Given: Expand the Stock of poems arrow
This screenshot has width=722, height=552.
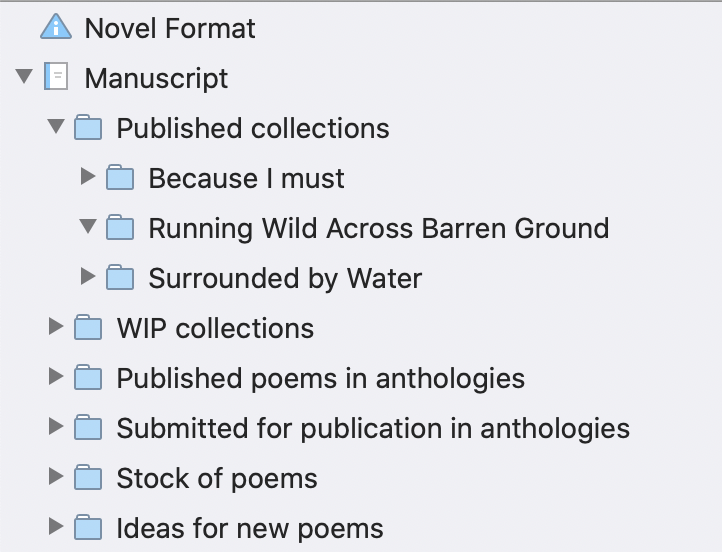Looking at the screenshot, I should point(56,476).
